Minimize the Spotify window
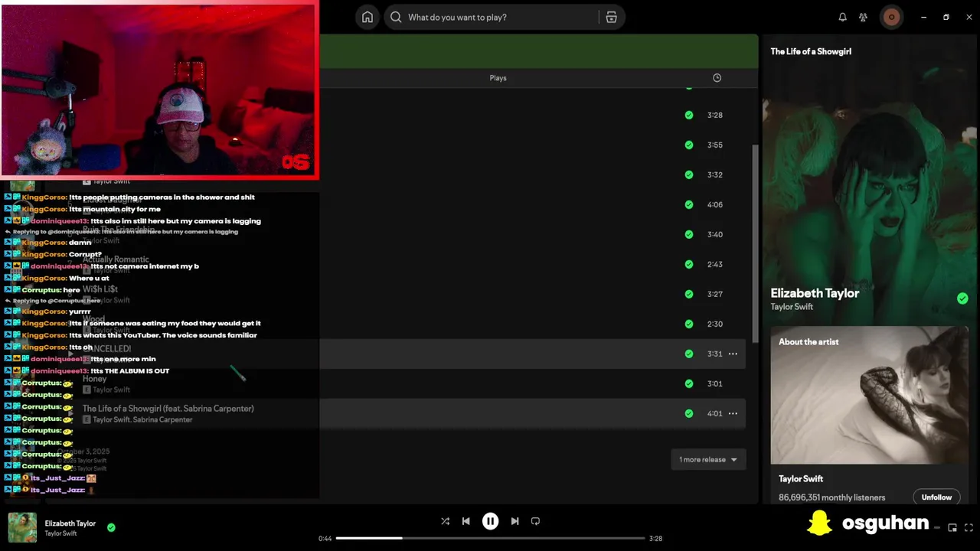This screenshot has height=551, width=980. [924, 17]
